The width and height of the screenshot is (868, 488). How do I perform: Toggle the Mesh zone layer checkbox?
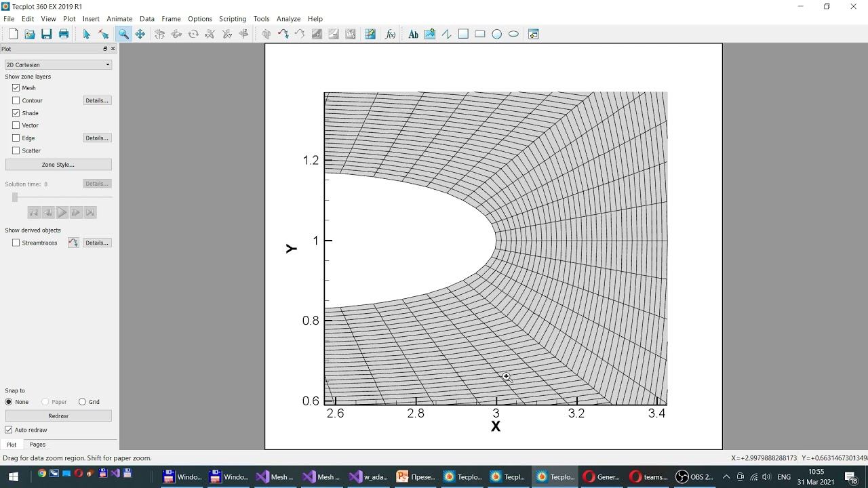coord(16,87)
